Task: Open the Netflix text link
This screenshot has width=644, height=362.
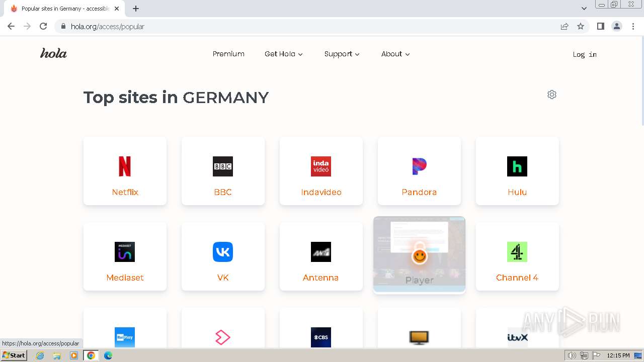Action: click(x=125, y=192)
